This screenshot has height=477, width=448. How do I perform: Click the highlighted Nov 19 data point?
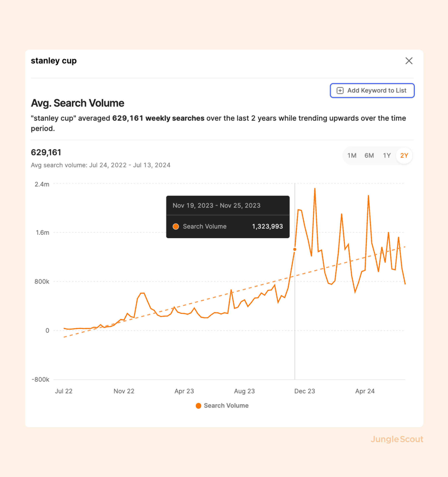[295, 249]
